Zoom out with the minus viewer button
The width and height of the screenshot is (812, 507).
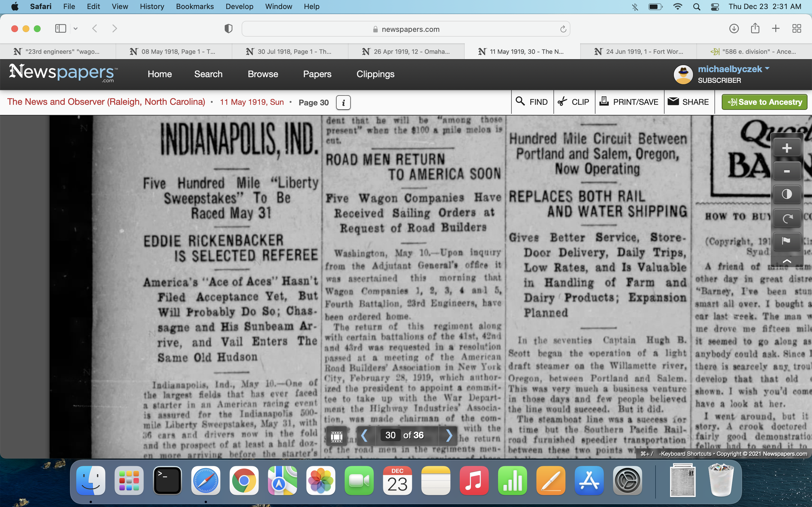[787, 171]
